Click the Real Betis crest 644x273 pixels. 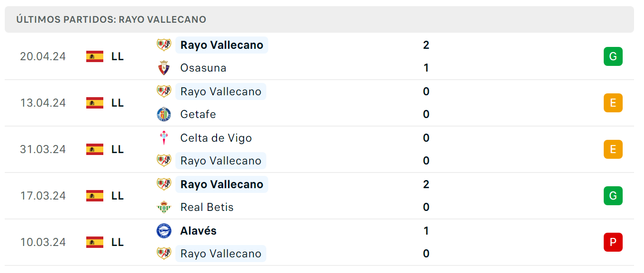164,207
